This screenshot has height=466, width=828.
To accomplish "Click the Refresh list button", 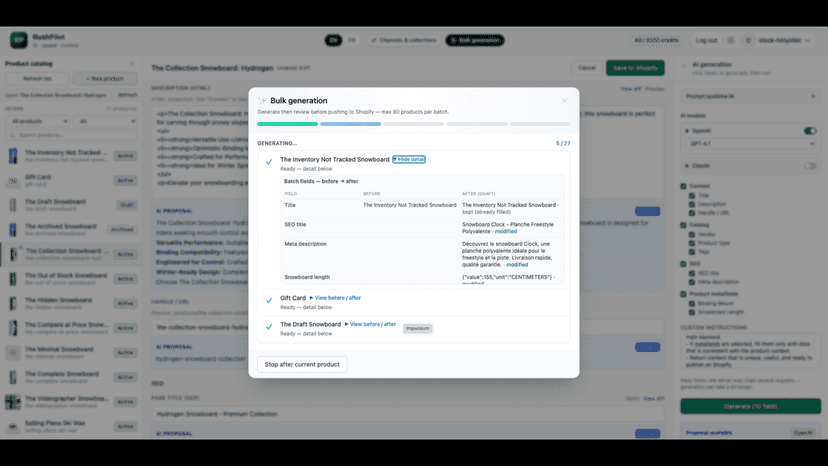I will [x=37, y=79].
